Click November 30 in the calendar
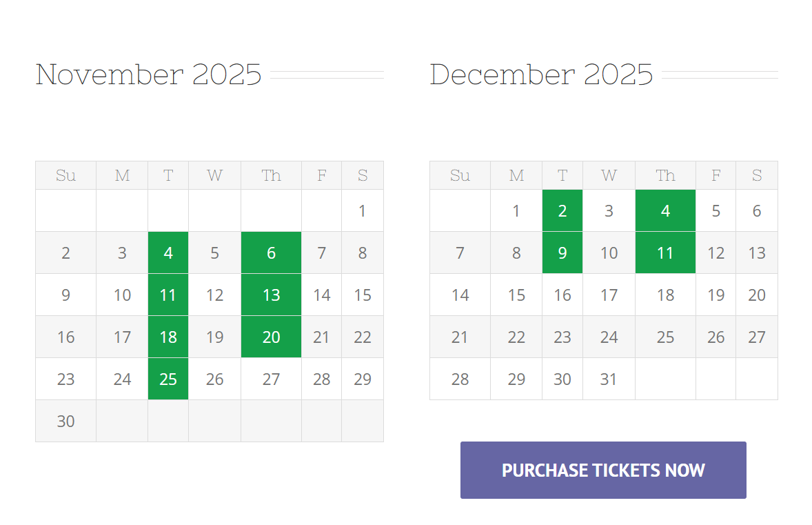 [x=65, y=421]
